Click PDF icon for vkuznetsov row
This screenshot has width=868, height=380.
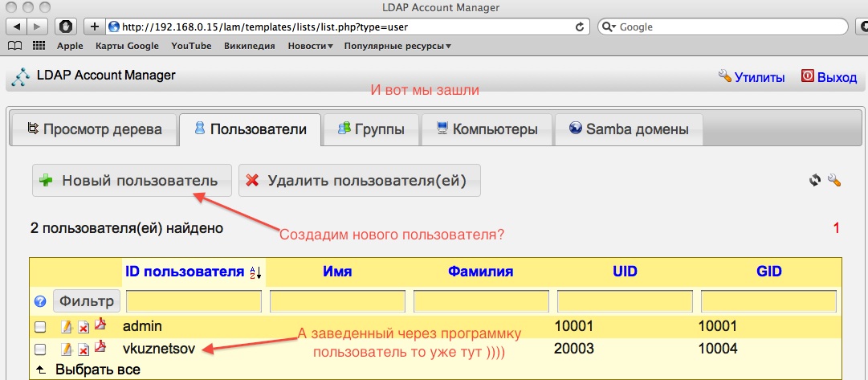tap(100, 348)
